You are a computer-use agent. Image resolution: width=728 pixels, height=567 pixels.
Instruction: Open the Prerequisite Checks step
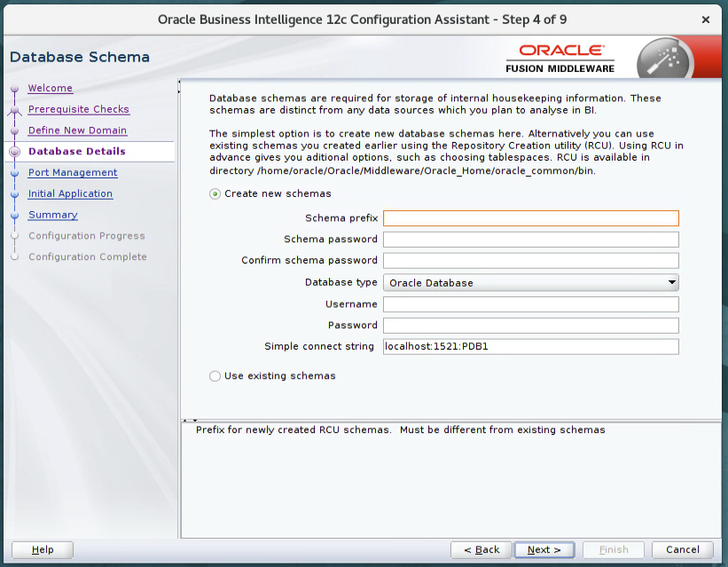pyautogui.click(x=78, y=109)
